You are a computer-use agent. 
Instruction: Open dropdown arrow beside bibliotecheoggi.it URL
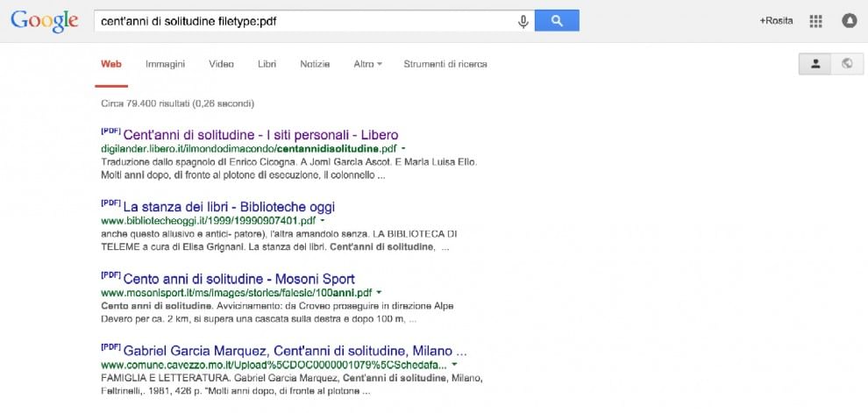[323, 220]
